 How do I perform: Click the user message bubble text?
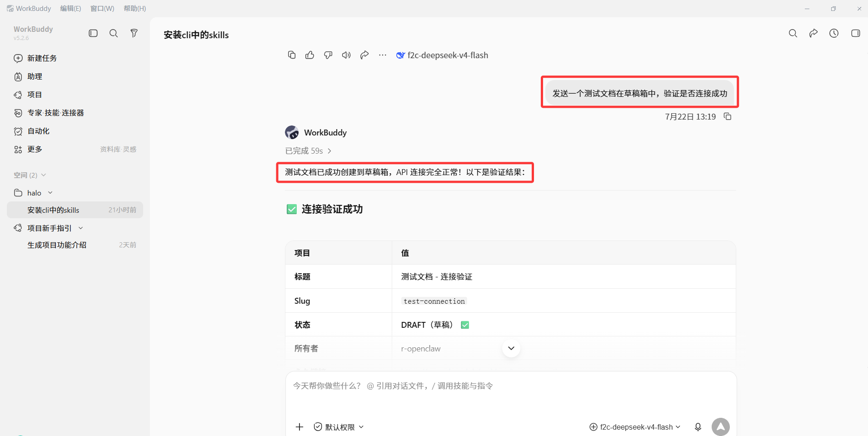[640, 93]
